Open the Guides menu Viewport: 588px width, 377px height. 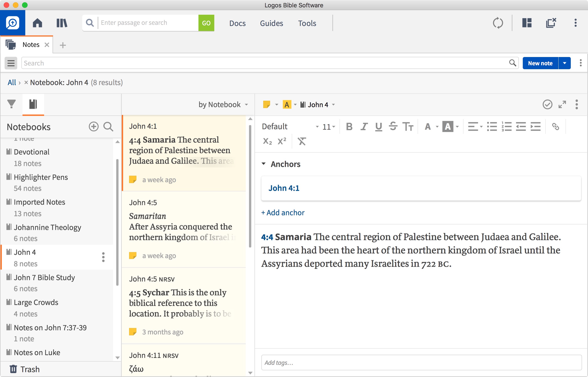click(x=271, y=23)
